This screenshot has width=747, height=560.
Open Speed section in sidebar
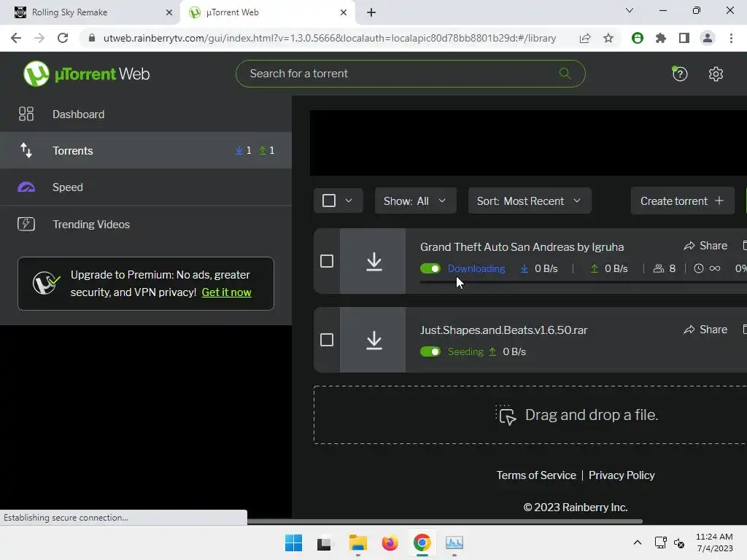146,187
